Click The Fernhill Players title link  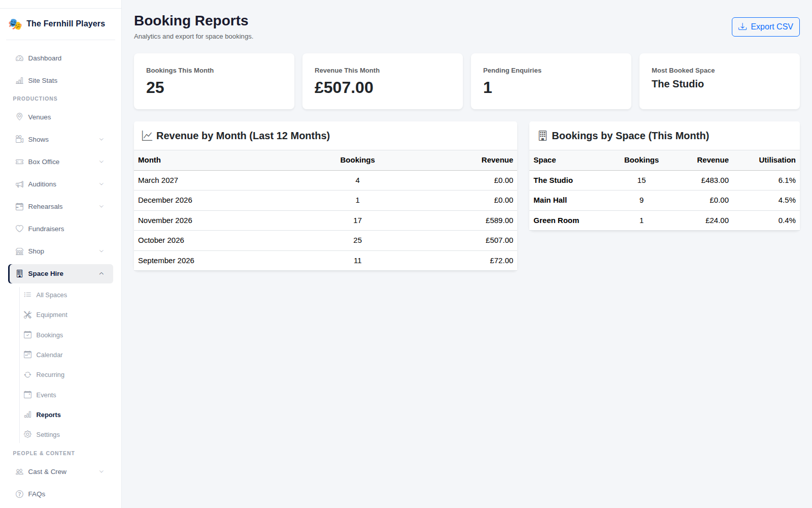click(x=65, y=24)
